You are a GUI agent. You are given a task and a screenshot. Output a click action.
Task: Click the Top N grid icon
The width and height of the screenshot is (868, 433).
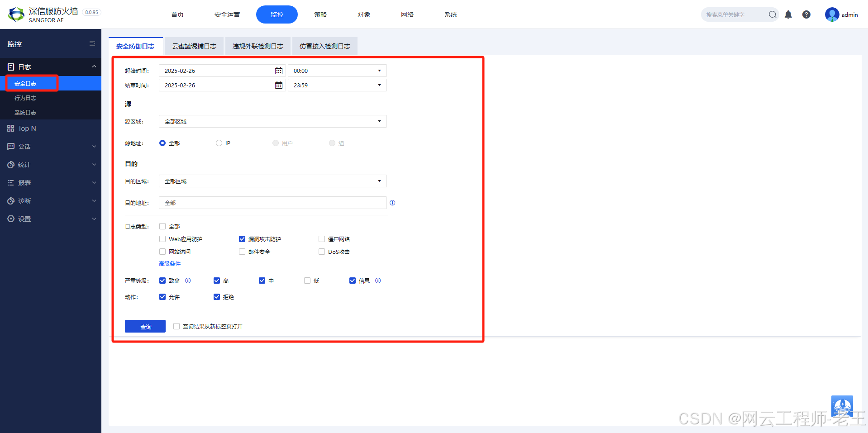pos(11,128)
